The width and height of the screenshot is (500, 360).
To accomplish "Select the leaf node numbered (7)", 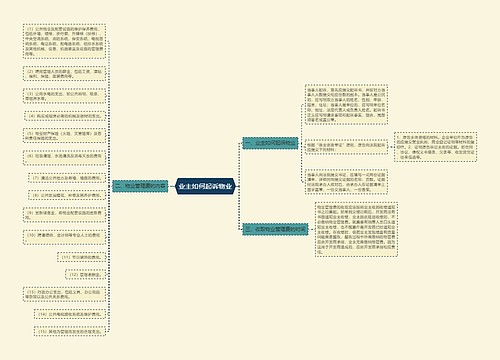I will (67, 178).
